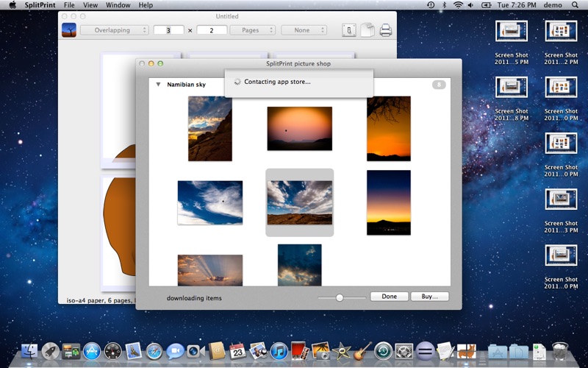The width and height of the screenshot is (588, 368).
Task: Select the sun rays through clouds thumbnail
Action: click(x=210, y=270)
